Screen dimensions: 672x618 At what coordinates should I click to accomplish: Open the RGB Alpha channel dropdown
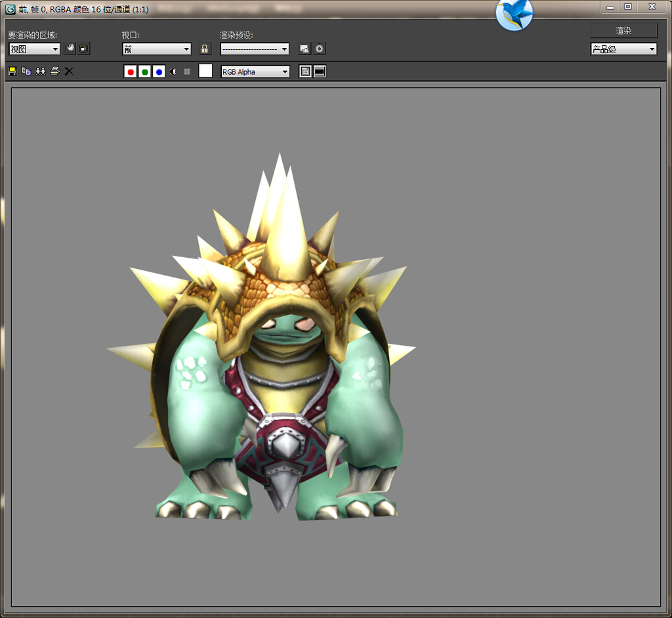tap(255, 72)
